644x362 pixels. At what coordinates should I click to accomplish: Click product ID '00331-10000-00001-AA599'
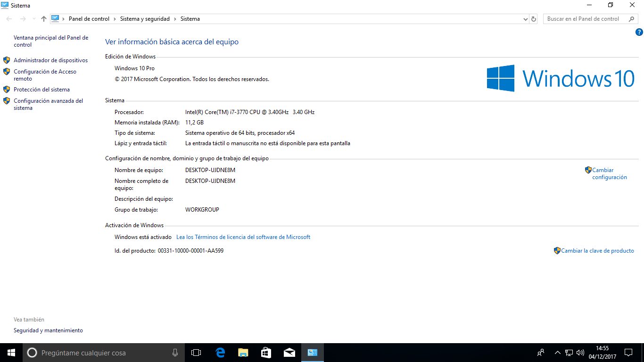click(x=190, y=251)
